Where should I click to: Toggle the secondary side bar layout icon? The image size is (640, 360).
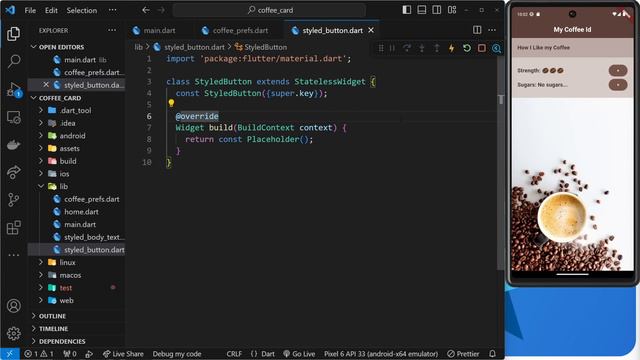click(436, 10)
